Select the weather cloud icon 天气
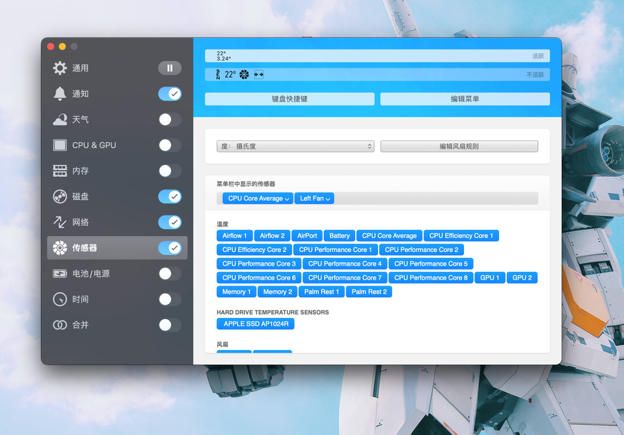Viewport: 624px width, 435px height. 60,119
